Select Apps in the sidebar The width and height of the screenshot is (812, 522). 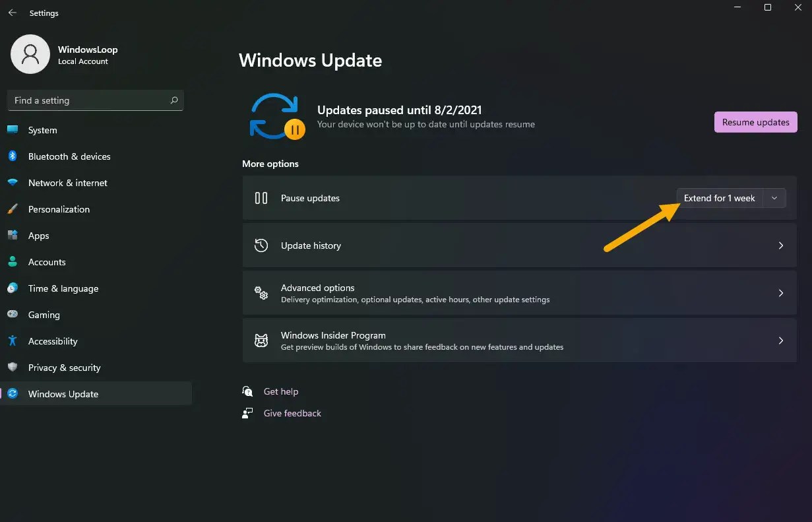(96, 236)
